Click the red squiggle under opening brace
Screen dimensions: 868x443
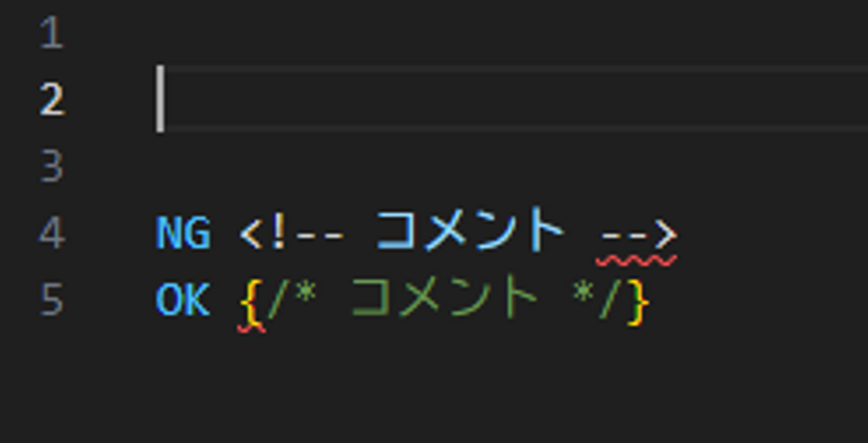(251, 328)
